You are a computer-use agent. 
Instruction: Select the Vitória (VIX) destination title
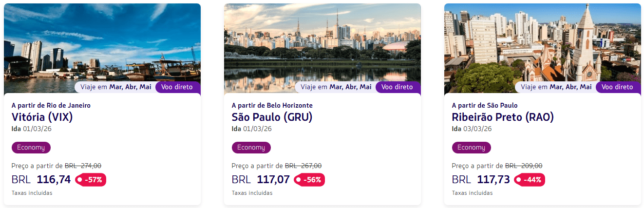point(42,117)
